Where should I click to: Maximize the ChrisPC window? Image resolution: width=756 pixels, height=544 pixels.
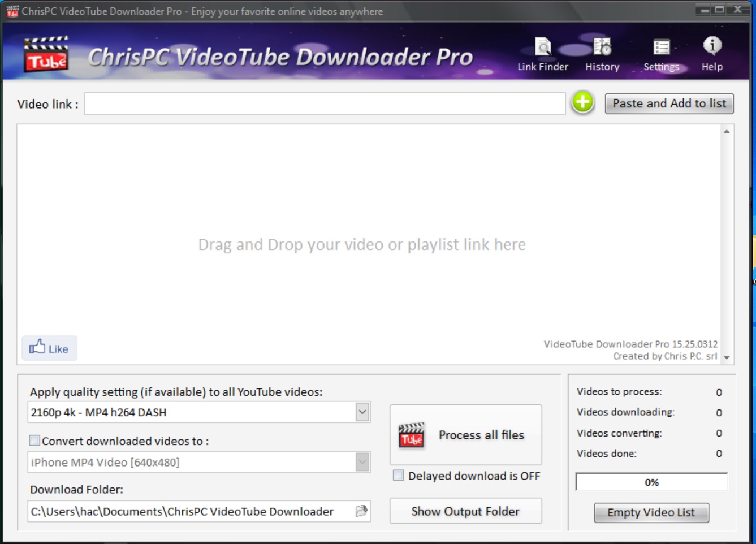[719, 10]
